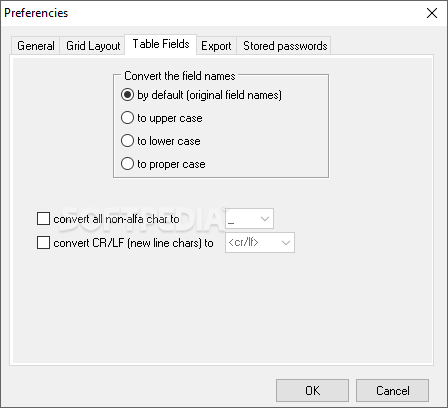Tick the convert CR/LF checkbox
Image resolution: width=448 pixels, height=408 pixels.
tap(43, 243)
